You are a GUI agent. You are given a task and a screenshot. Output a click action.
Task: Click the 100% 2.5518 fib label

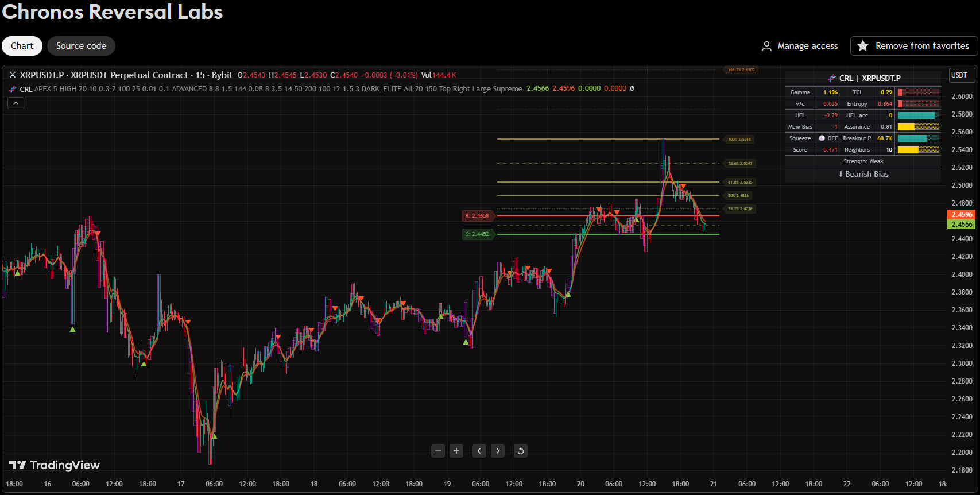pos(739,139)
